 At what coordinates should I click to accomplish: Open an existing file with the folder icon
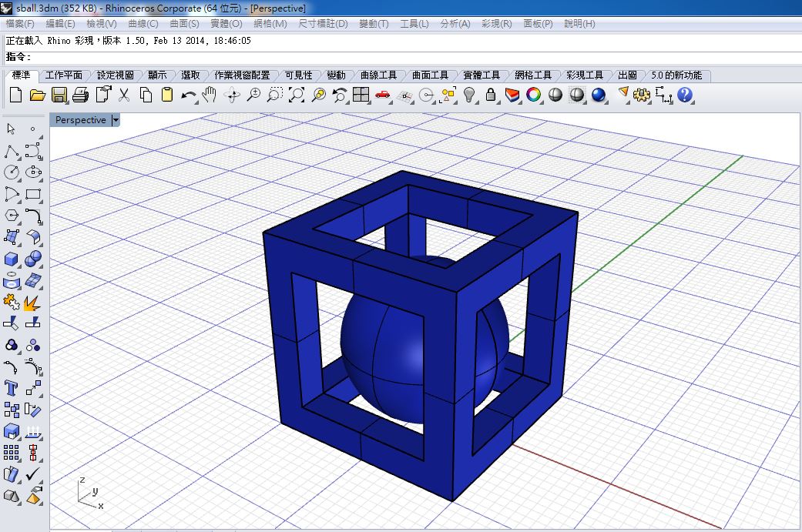36,95
